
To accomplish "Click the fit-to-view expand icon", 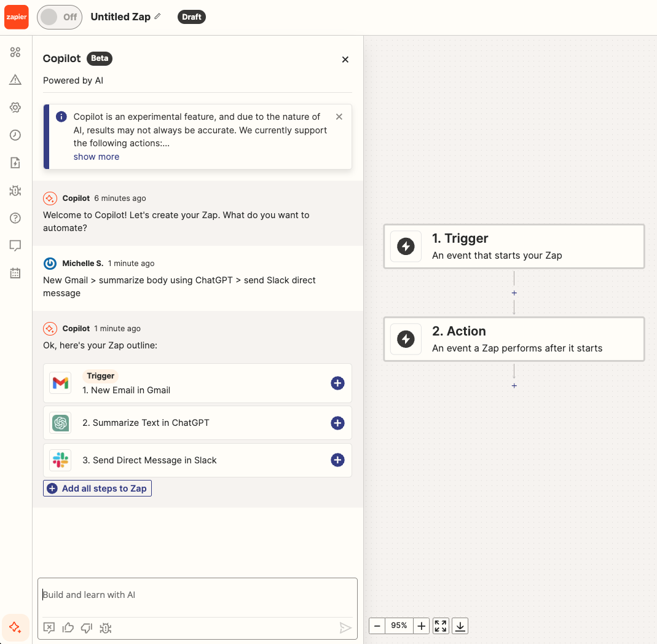I will [x=441, y=626].
